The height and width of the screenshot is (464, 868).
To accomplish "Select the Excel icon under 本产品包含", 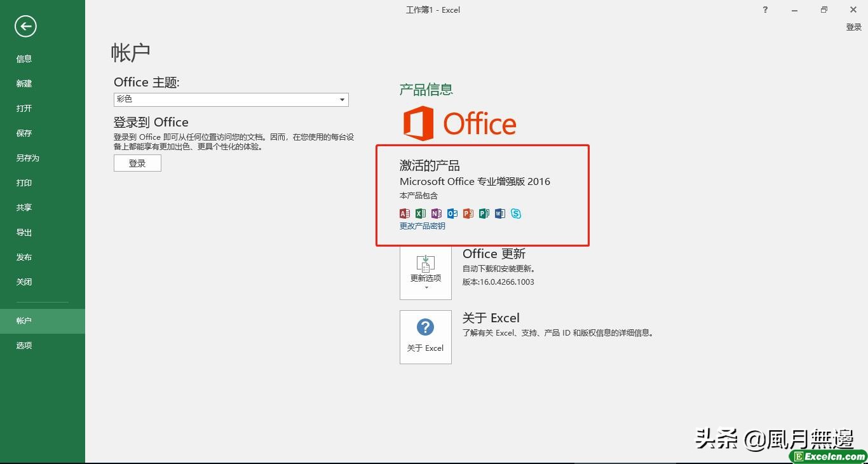I will click(421, 214).
